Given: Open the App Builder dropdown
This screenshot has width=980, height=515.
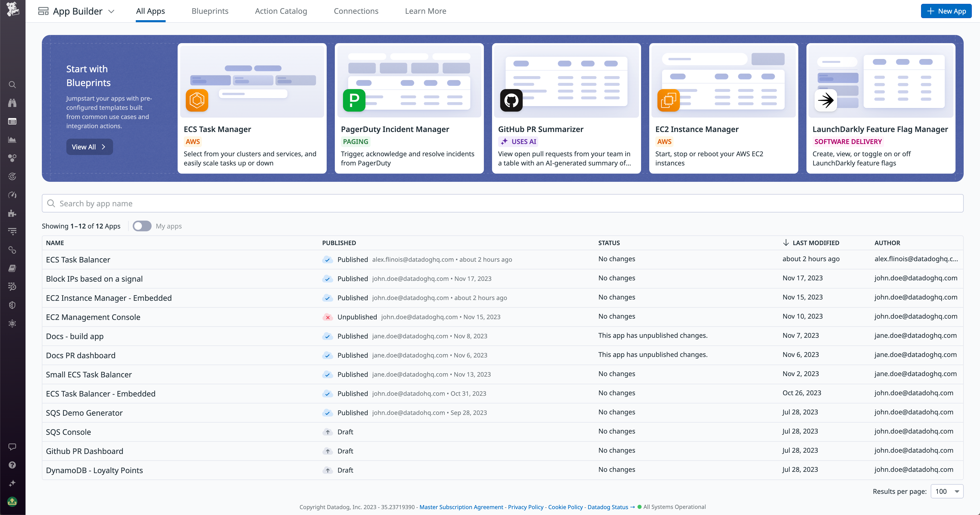Looking at the screenshot, I should tap(112, 11).
